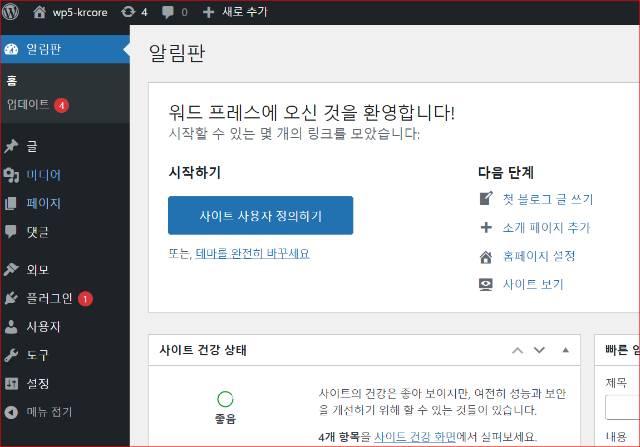Click the red 4 badge beside 업데이트
This screenshot has width=640, height=447.
61,106
